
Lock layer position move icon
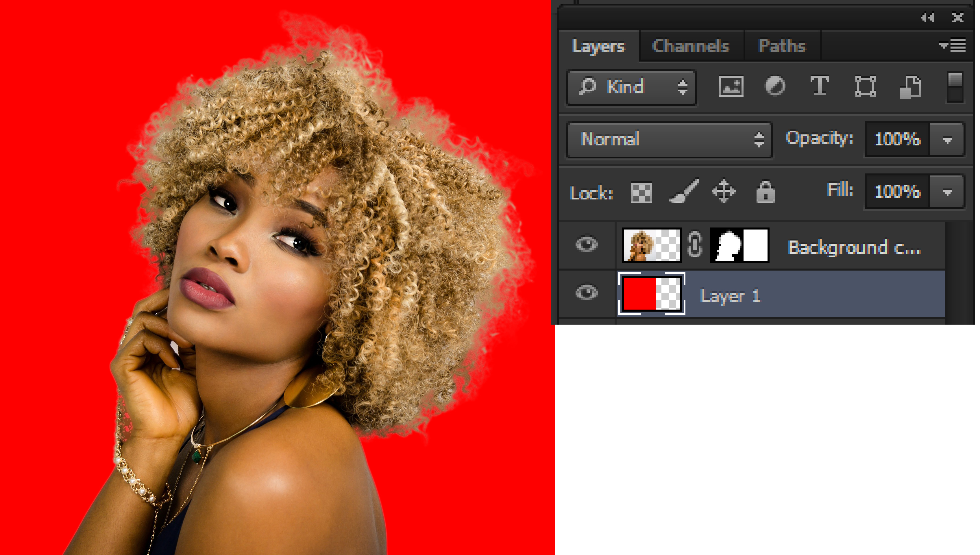pos(724,191)
